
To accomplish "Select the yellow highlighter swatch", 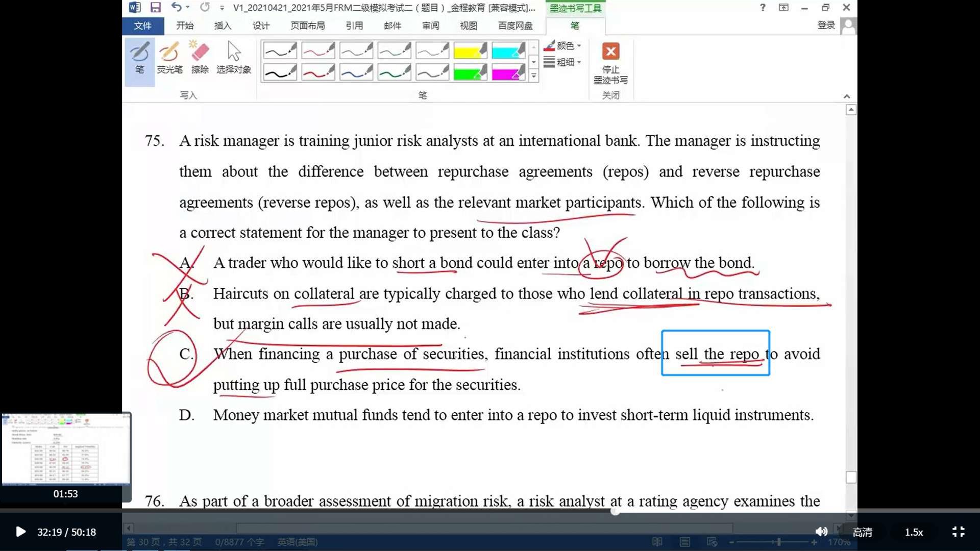I will 470,51.
